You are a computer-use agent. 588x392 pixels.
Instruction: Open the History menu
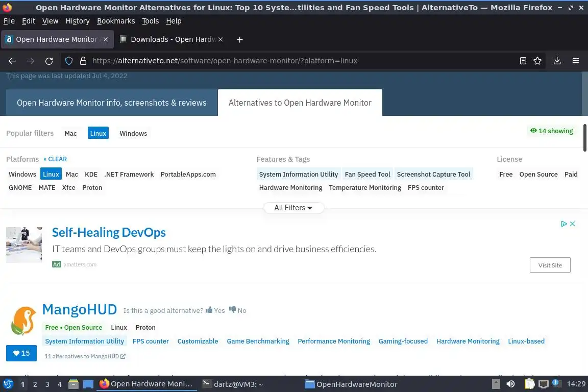point(78,21)
